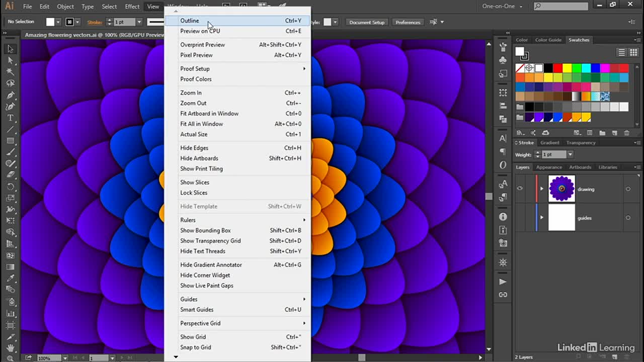Select the Eraser tool
The height and width of the screenshot is (362, 644).
pyautogui.click(x=10, y=175)
